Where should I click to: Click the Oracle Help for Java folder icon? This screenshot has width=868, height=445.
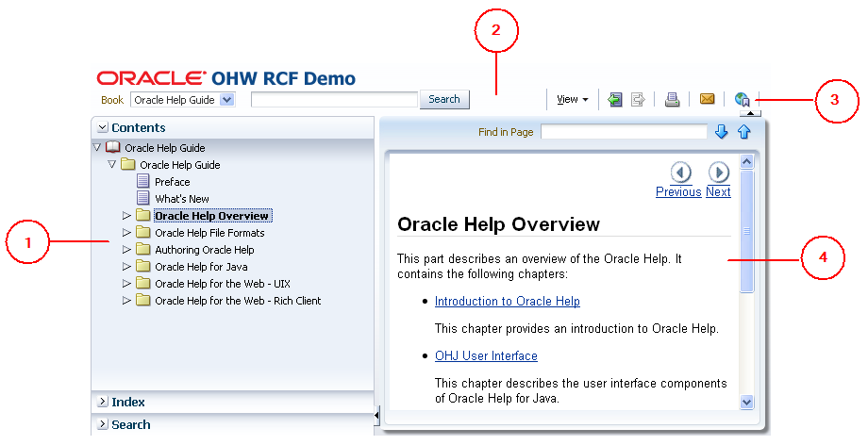(x=142, y=266)
